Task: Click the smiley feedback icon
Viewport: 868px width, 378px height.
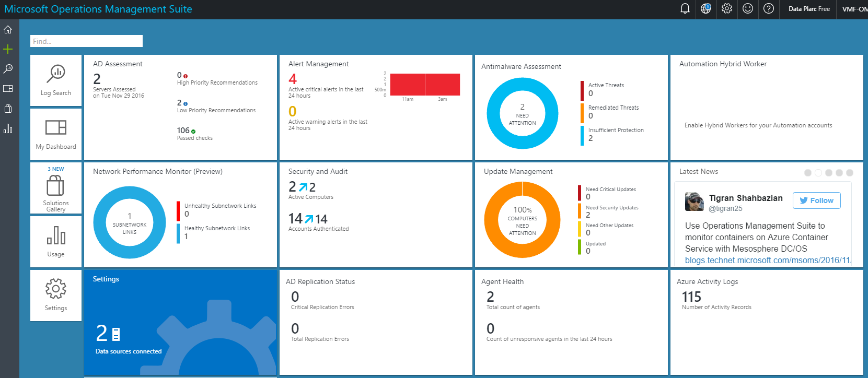Action: tap(747, 9)
